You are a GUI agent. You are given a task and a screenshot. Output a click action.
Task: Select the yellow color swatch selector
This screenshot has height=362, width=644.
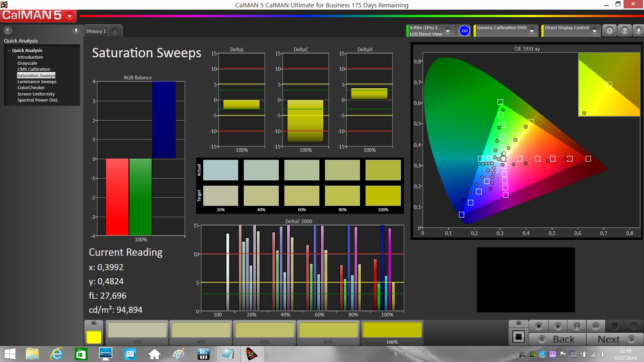pyautogui.click(x=94, y=337)
